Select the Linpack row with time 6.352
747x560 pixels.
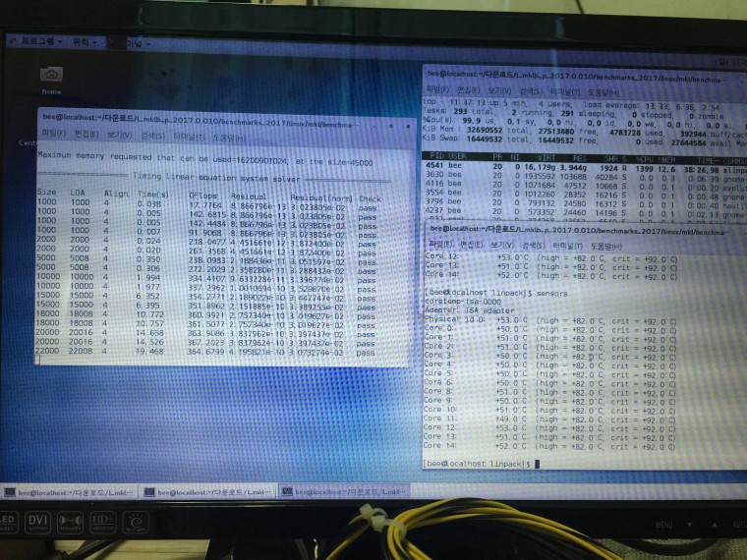click(x=205, y=296)
